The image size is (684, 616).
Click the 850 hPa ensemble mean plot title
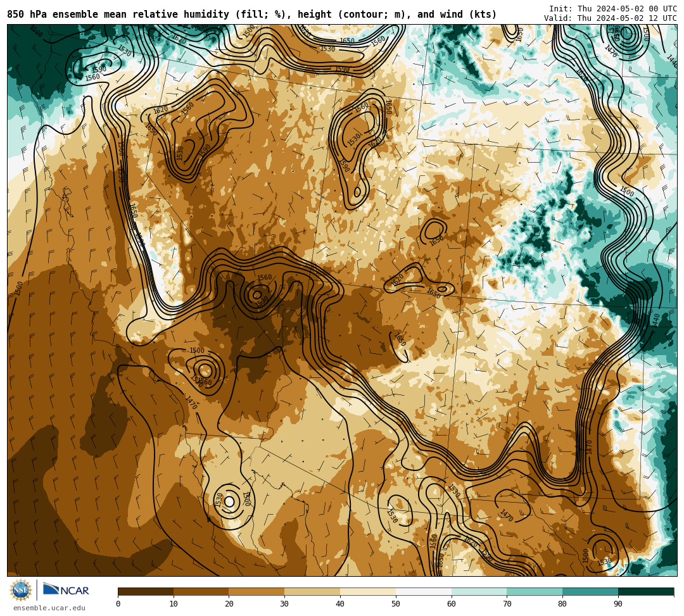coord(251,15)
